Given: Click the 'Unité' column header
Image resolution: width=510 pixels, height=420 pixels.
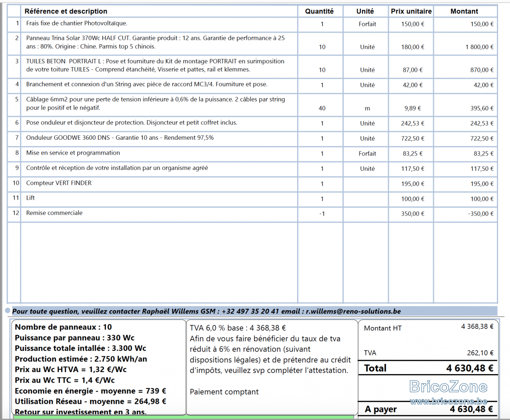Looking at the screenshot, I should click(x=365, y=11).
